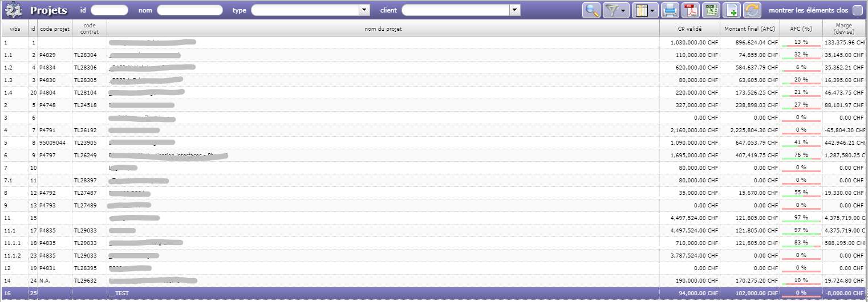Click the 32 % AFC cell
This screenshot has width=868, height=302.
(x=801, y=55)
